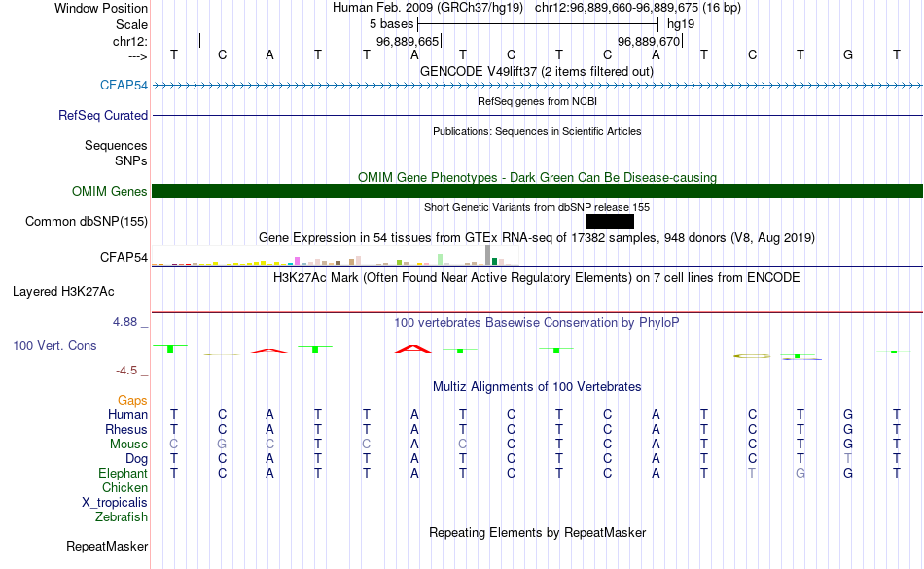Click the gray G in Elephant row

coord(800,473)
